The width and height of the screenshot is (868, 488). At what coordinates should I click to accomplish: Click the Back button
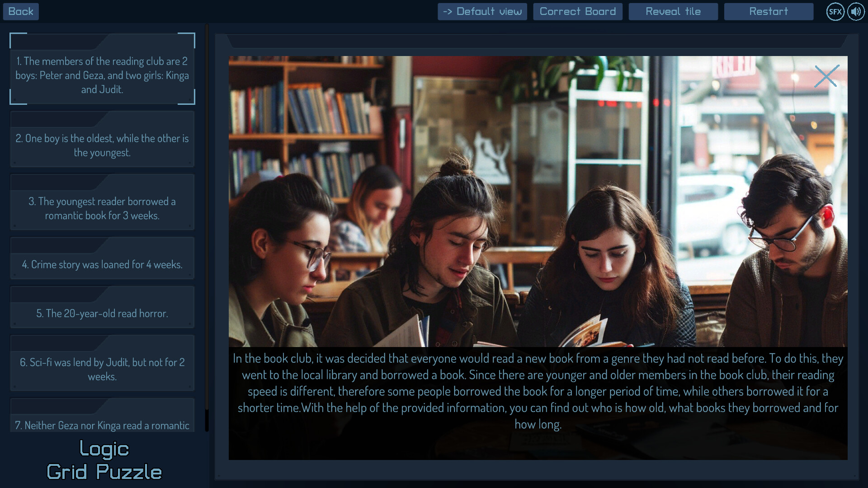pos(21,11)
